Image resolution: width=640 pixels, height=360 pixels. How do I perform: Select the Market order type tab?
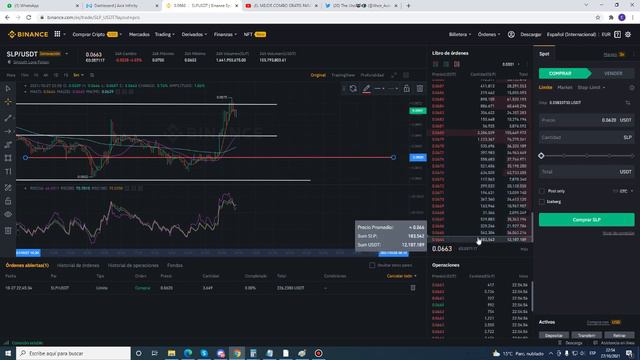click(564, 88)
